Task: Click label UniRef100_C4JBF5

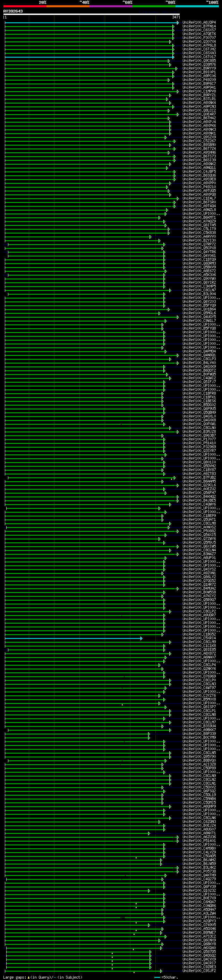Action: coord(199,172)
